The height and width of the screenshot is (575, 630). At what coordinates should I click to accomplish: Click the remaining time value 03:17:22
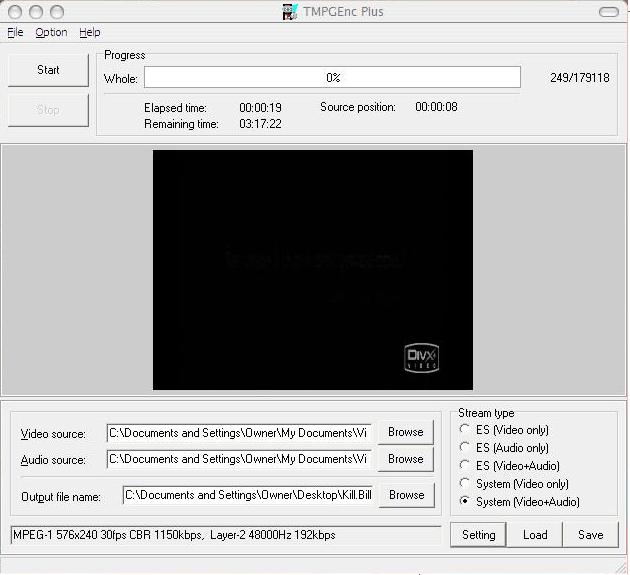point(260,124)
